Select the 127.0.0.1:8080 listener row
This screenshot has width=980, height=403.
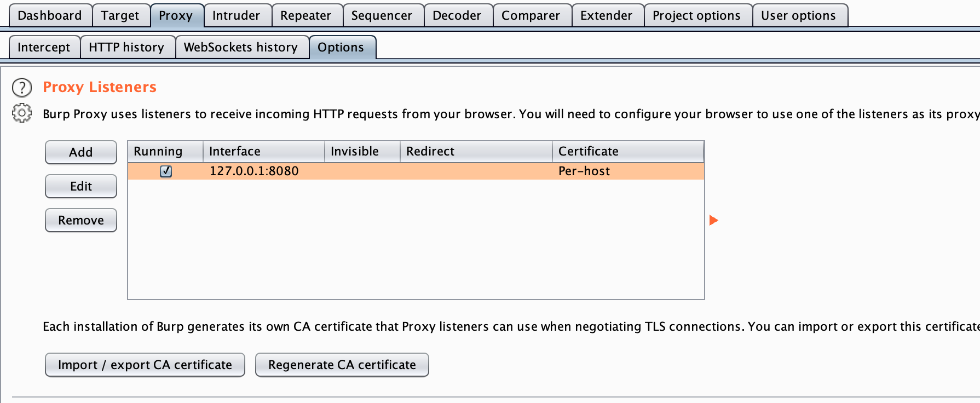click(x=416, y=171)
